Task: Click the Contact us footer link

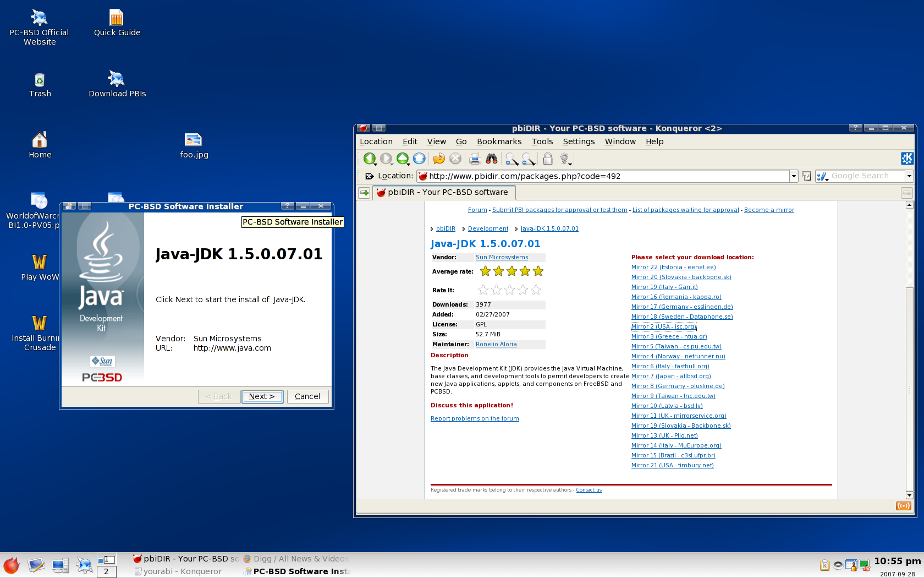Action: [x=588, y=490]
